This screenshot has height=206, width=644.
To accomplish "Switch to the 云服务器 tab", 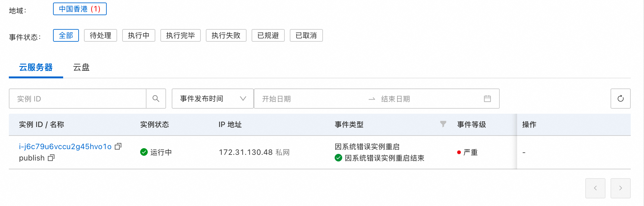I will [36, 67].
